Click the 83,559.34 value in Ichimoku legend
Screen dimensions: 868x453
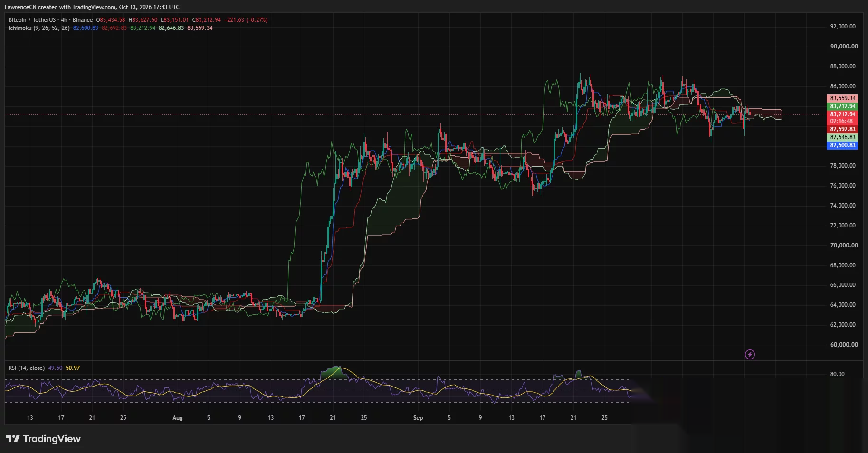[x=200, y=28]
